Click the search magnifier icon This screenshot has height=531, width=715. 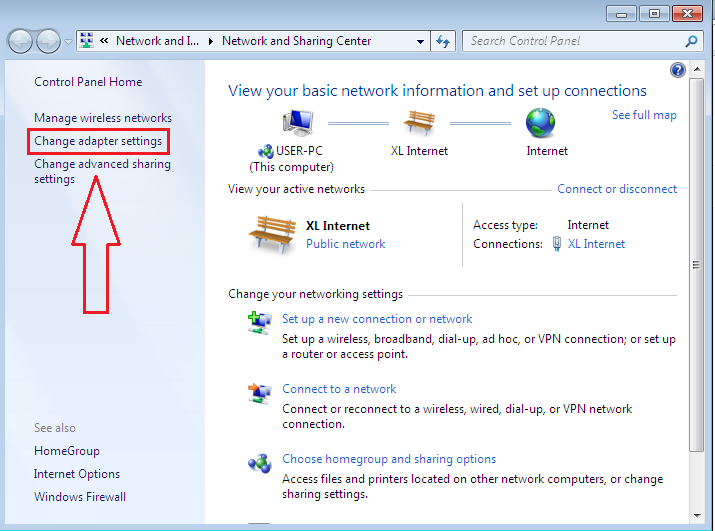[x=691, y=42]
